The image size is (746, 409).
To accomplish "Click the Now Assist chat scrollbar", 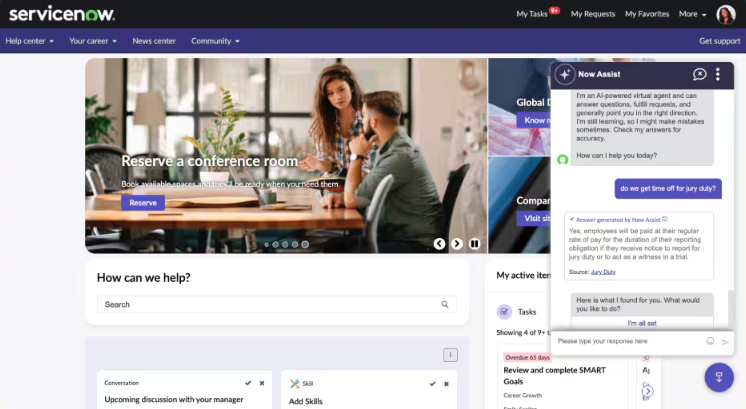I will [x=731, y=308].
